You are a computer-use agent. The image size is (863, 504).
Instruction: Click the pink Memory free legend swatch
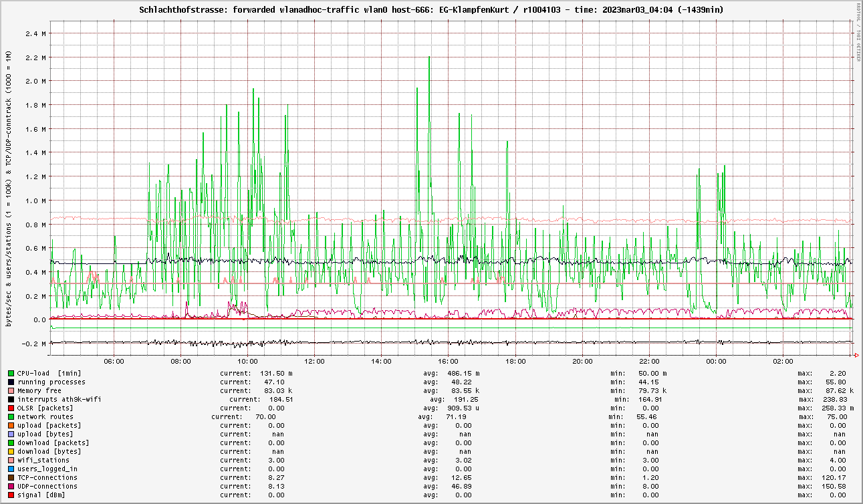tap(11, 391)
